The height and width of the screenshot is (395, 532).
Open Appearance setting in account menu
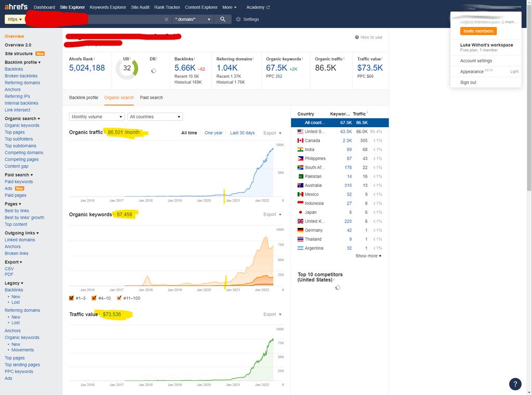pos(486,72)
